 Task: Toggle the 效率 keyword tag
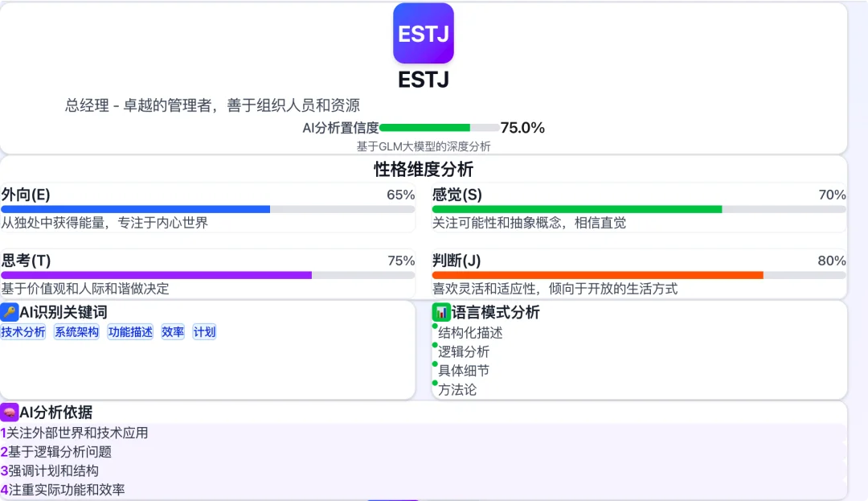click(x=172, y=331)
